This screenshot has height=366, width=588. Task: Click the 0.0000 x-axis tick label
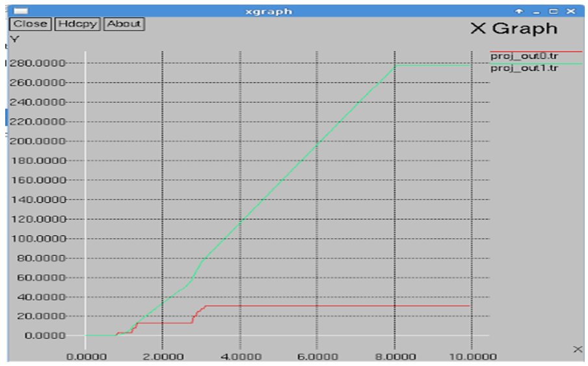[x=85, y=356]
